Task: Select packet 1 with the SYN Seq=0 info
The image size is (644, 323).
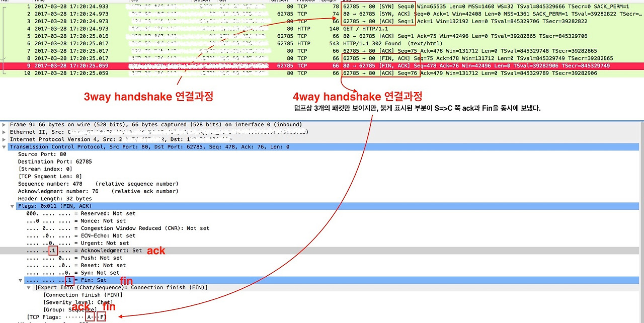Action: click(x=322, y=7)
